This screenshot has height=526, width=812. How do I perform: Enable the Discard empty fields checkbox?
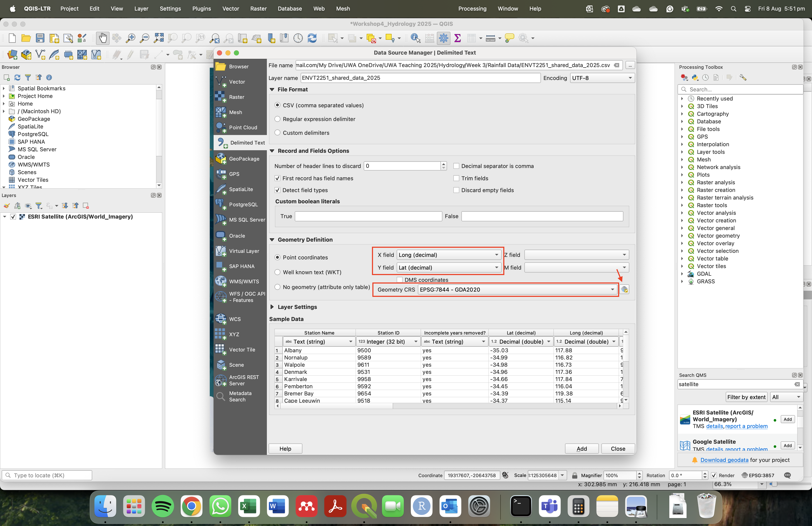[456, 190]
